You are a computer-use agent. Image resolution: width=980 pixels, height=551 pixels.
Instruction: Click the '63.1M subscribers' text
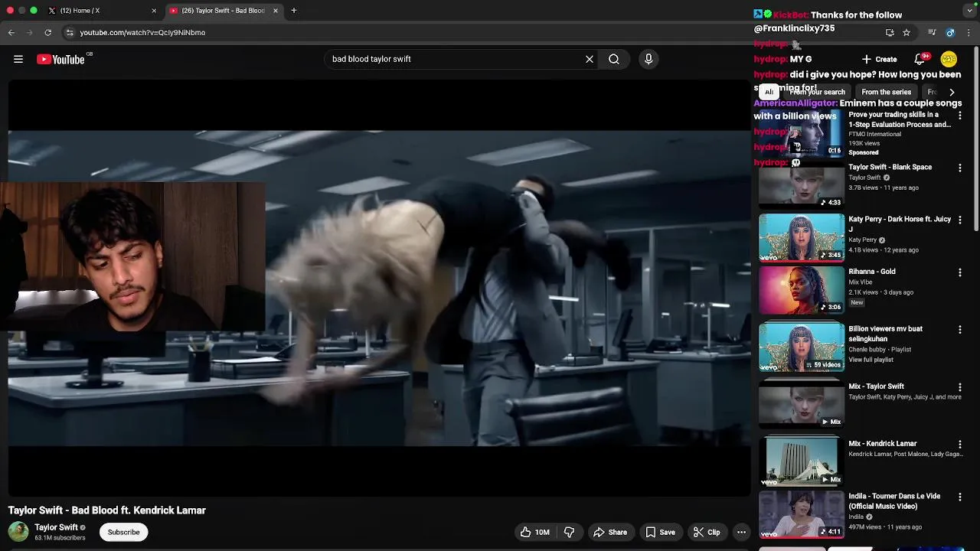tap(60, 538)
